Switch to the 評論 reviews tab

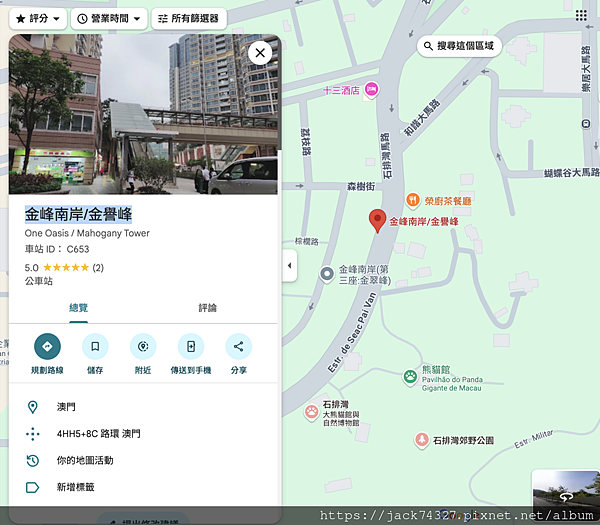tap(207, 308)
